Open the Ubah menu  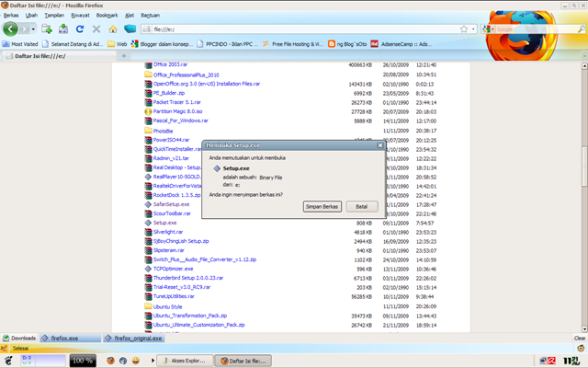[x=31, y=16]
